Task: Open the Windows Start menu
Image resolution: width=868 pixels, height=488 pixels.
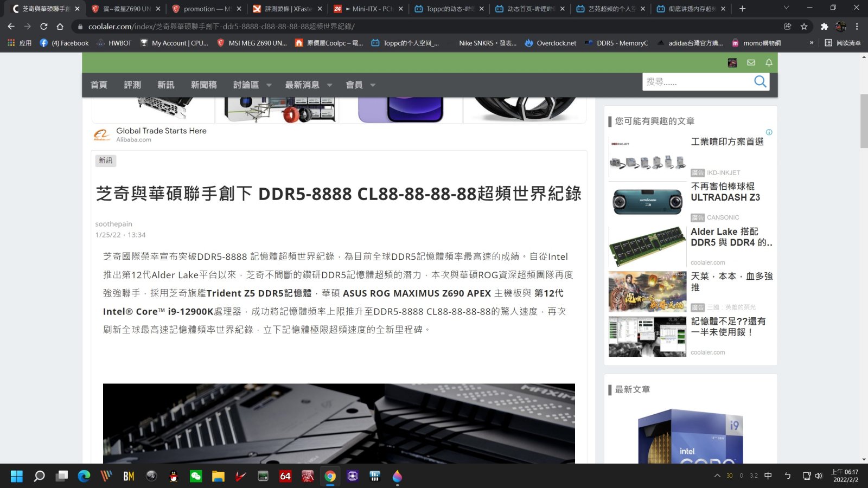Action: [x=17, y=476]
